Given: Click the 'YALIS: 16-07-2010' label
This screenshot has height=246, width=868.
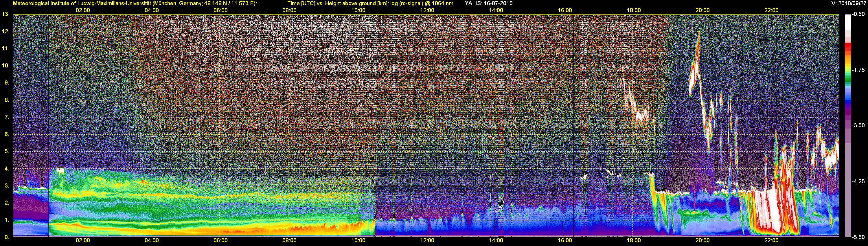Looking at the screenshot, I should coord(489,3).
